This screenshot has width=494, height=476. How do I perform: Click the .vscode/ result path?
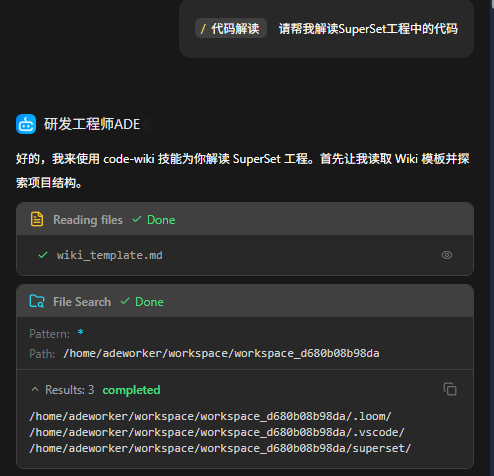[x=217, y=432]
